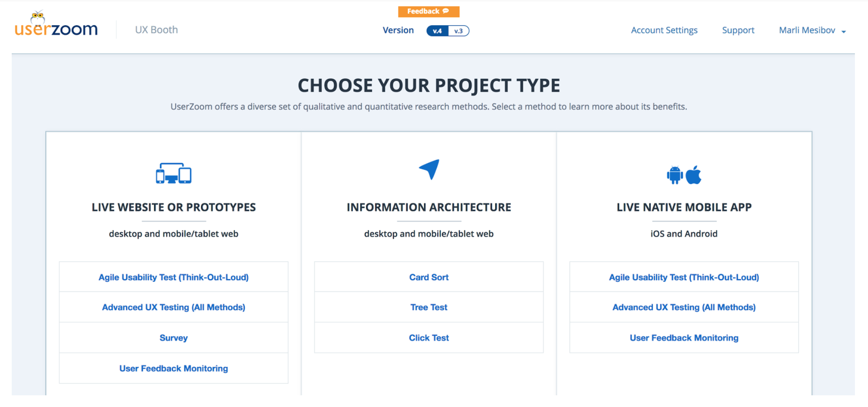Pick Advanced UX Testing under Live Website
This screenshot has width=868, height=407.
point(174,308)
